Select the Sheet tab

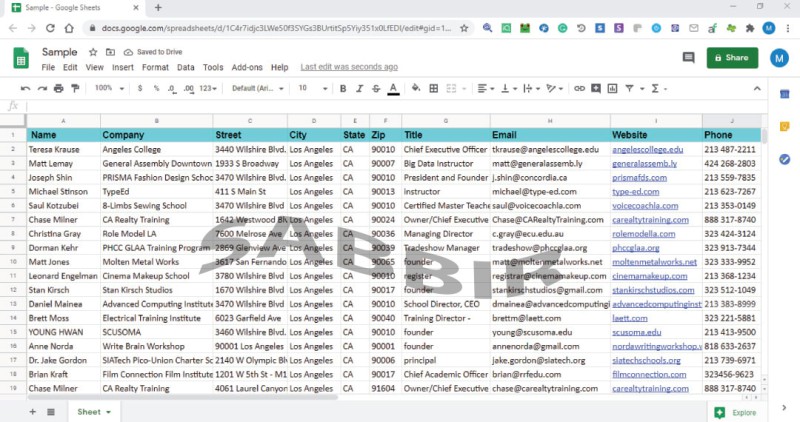94,412
